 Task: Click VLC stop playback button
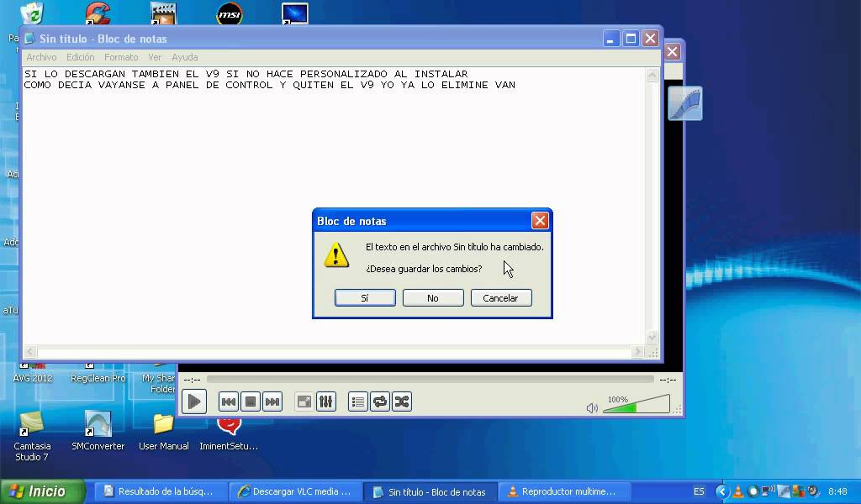[251, 402]
